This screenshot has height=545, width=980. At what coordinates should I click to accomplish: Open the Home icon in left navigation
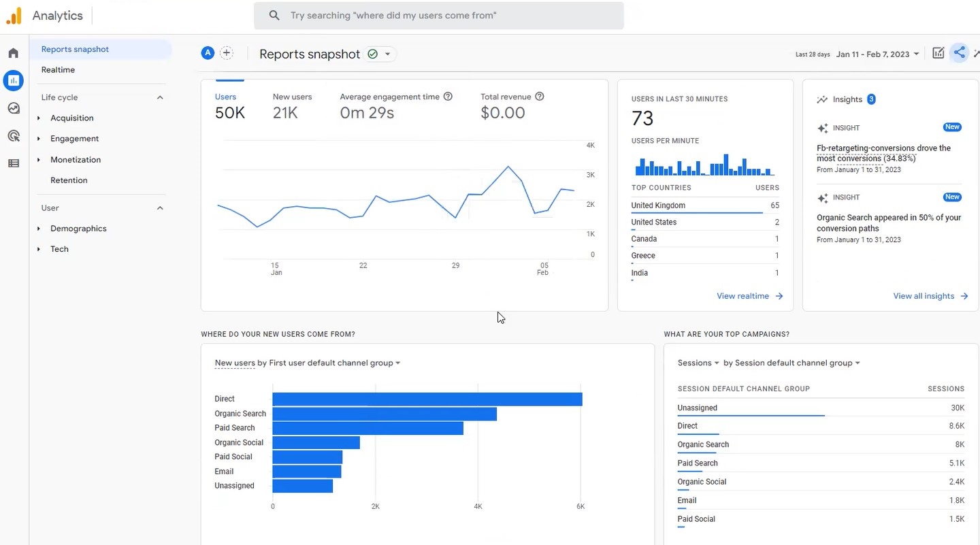click(x=13, y=52)
